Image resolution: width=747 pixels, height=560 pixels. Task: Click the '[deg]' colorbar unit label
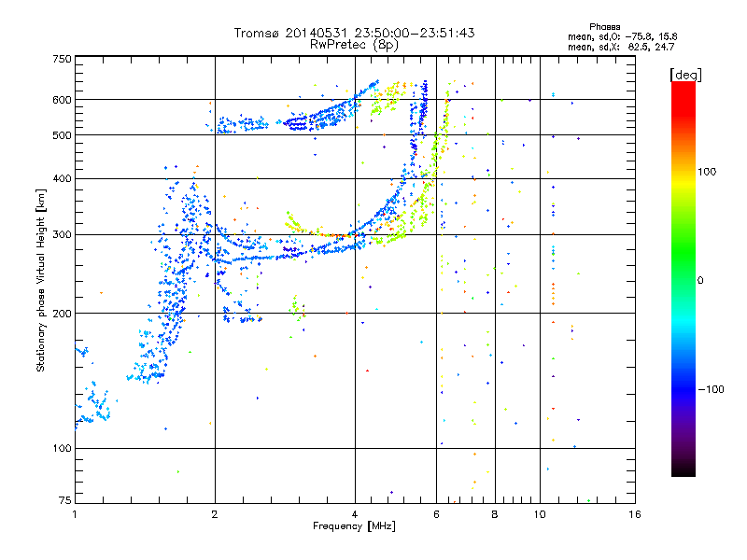pyautogui.click(x=685, y=75)
